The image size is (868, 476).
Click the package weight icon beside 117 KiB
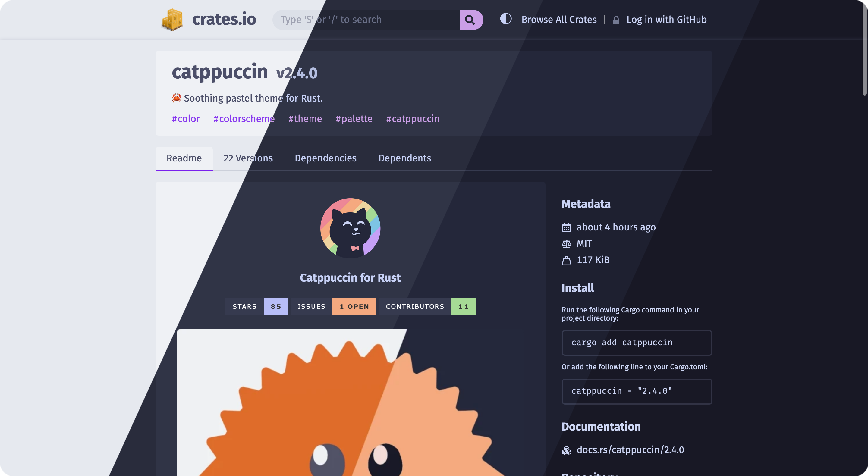(566, 260)
